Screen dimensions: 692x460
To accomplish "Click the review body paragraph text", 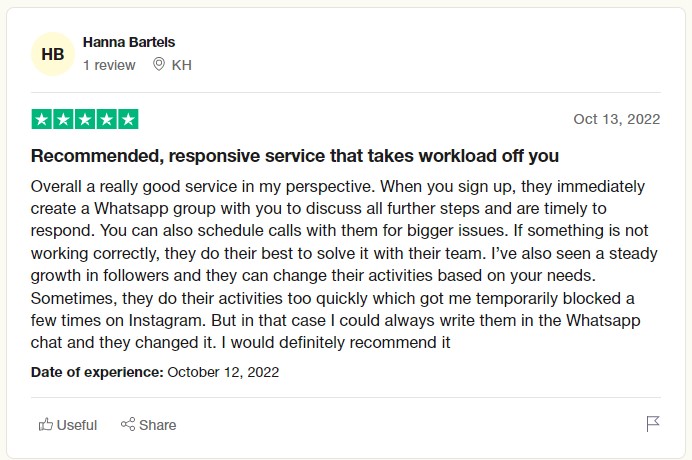I will 344,264.
